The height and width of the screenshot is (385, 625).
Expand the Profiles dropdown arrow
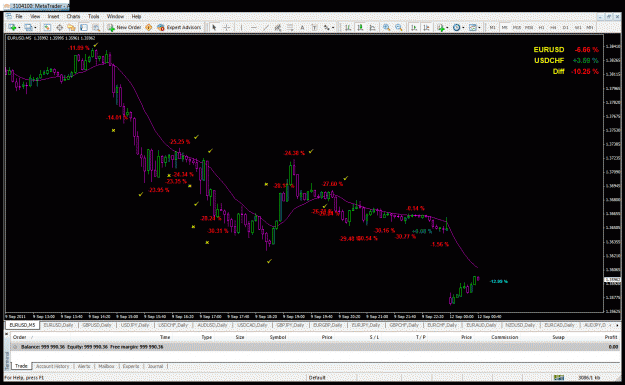(x=35, y=28)
